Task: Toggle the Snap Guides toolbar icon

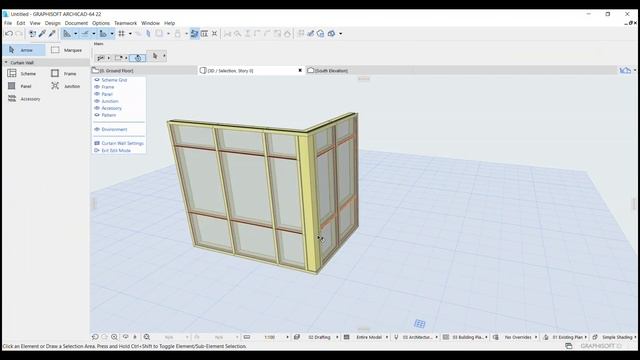Action: pyautogui.click(x=85, y=34)
